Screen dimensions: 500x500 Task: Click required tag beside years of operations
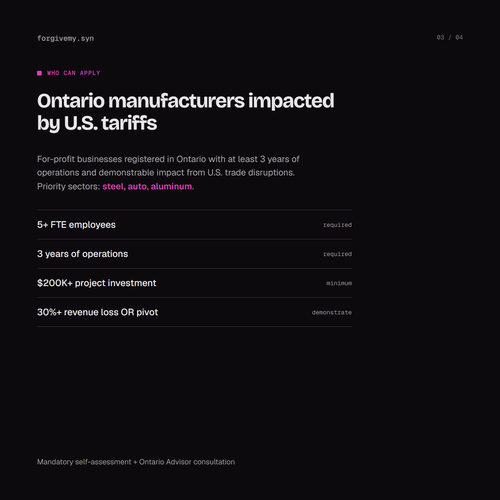[x=337, y=254]
